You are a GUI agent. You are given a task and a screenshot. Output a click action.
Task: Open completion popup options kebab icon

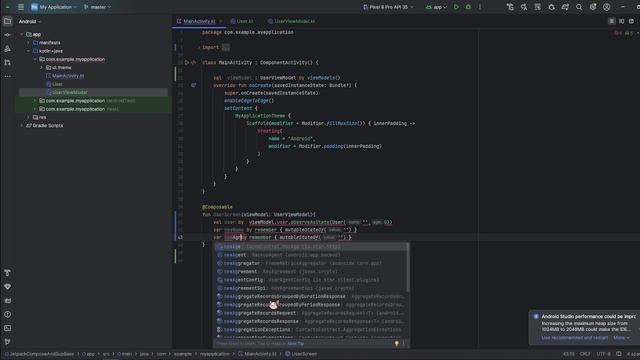click(x=404, y=344)
